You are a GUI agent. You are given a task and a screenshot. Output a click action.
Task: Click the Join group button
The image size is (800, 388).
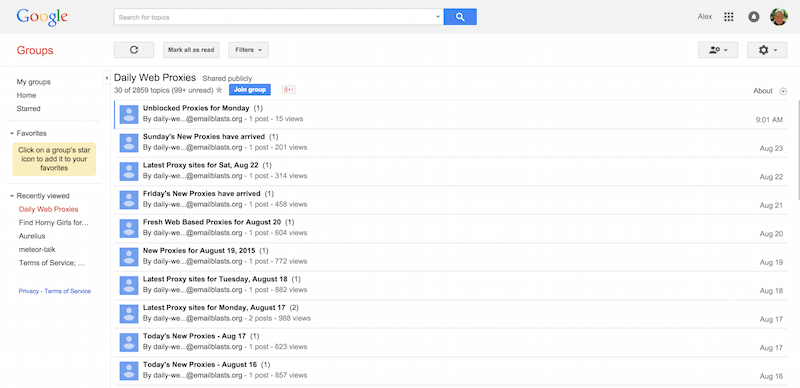click(x=249, y=90)
